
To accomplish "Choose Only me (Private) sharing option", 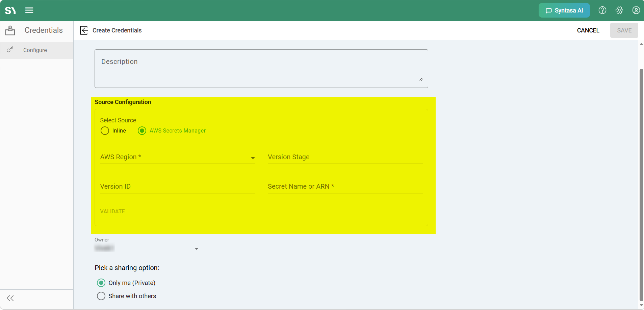I will [x=101, y=283].
